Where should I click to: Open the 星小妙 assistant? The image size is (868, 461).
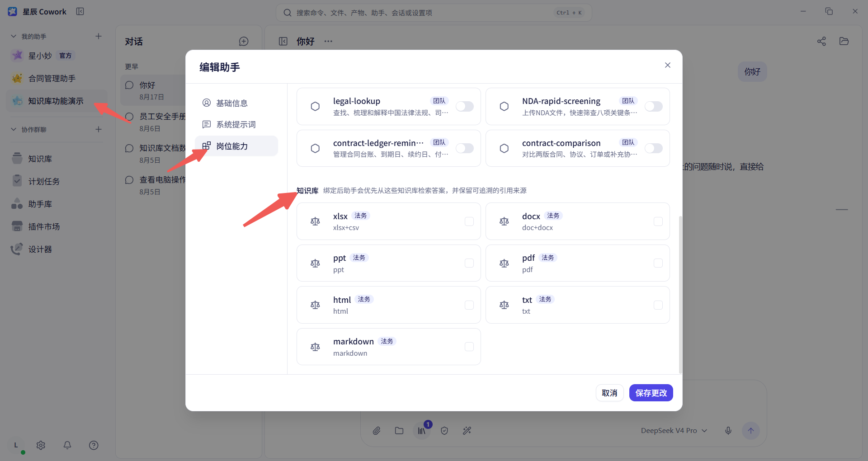57,56
